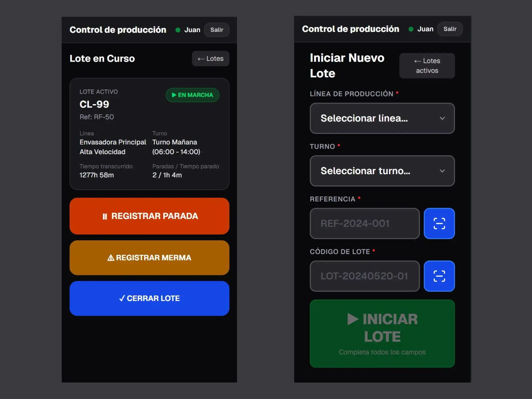This screenshot has width=532, height=399.
Task: Click Turno Mañana (06:00 - 14:00)
Action: 176,147
